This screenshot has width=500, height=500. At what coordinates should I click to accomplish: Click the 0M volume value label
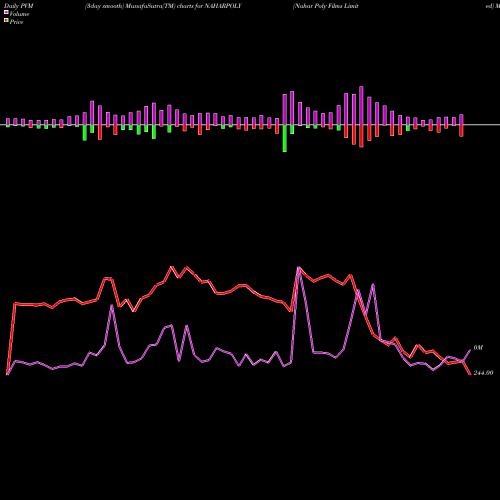[478, 348]
